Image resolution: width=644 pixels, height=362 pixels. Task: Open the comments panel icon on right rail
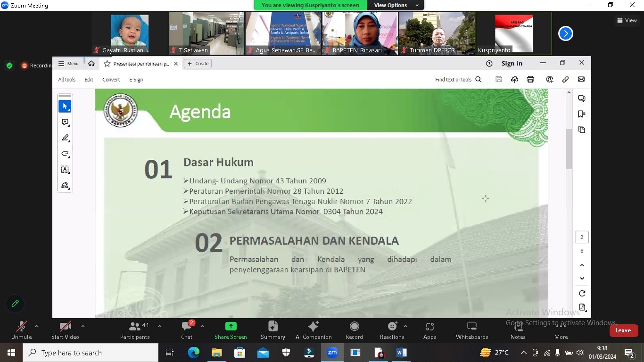582,99
